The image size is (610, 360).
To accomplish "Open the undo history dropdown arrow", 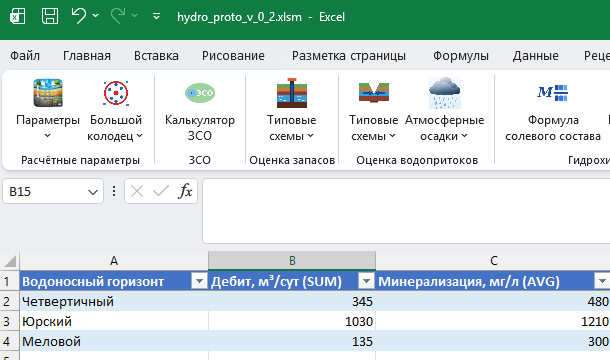I will click(95, 16).
